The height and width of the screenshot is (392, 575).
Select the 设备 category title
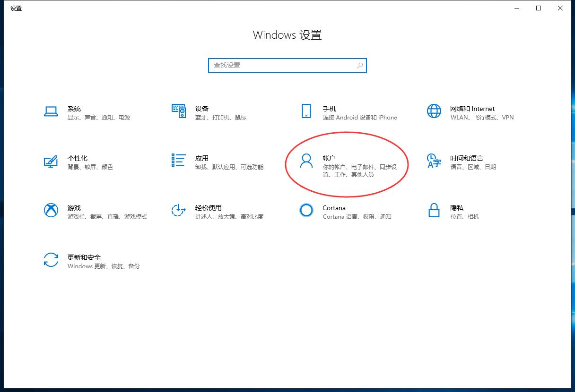[x=202, y=109]
